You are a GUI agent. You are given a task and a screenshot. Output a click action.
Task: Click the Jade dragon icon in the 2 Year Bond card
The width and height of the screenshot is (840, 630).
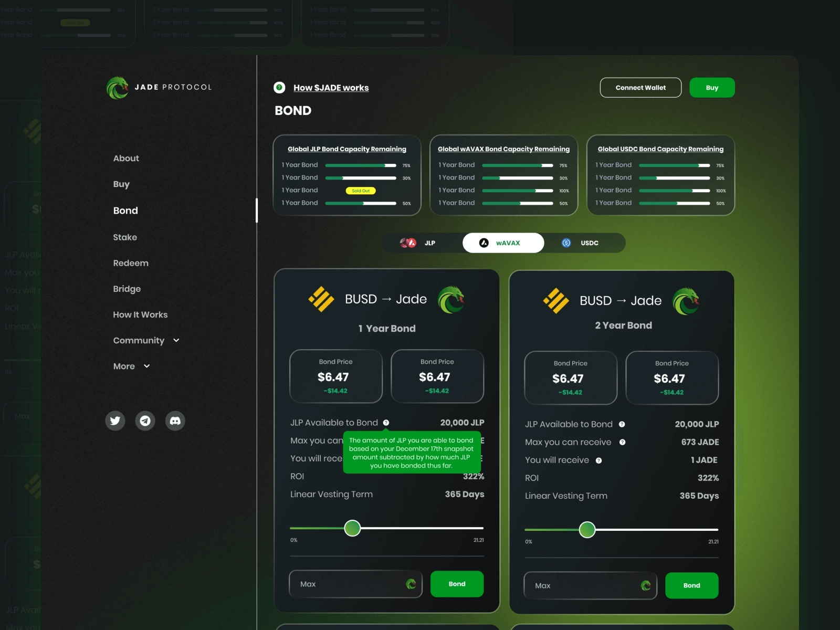686,301
